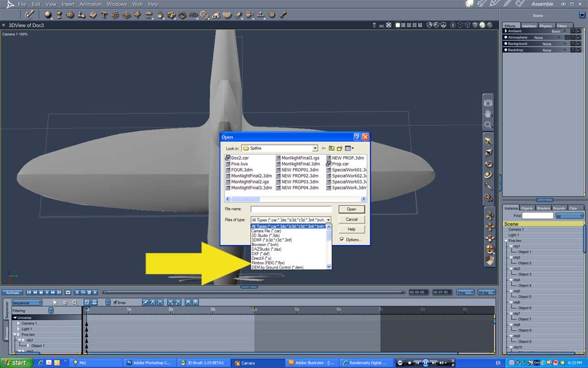Toggle the Options checkbox in Open dialog
Viewport: 588px width, 368px height.
(342, 239)
